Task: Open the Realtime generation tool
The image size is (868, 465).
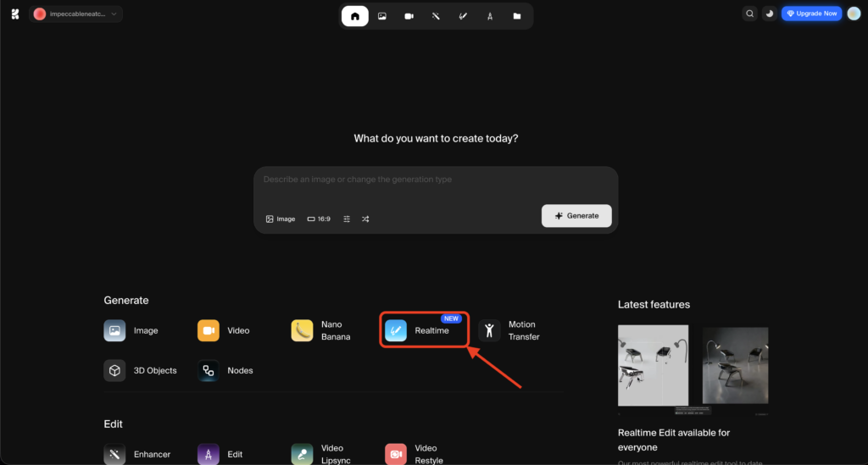Action: (423, 330)
